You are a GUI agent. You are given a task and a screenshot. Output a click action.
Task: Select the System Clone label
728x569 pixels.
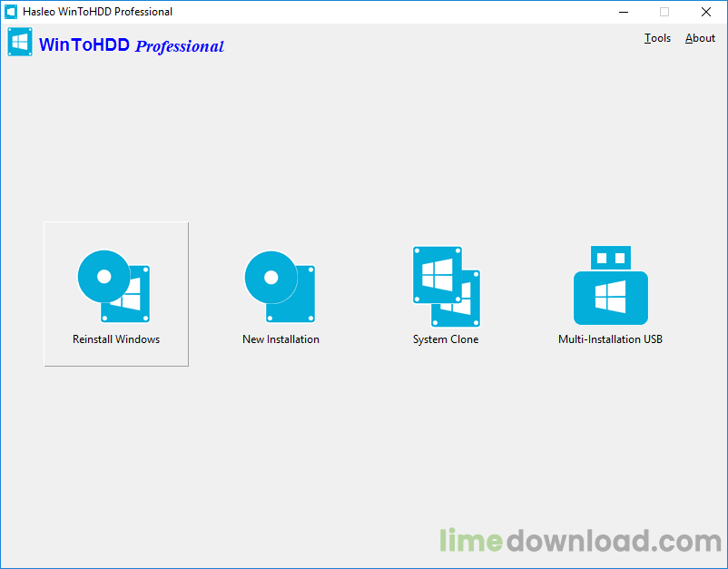pyautogui.click(x=446, y=339)
